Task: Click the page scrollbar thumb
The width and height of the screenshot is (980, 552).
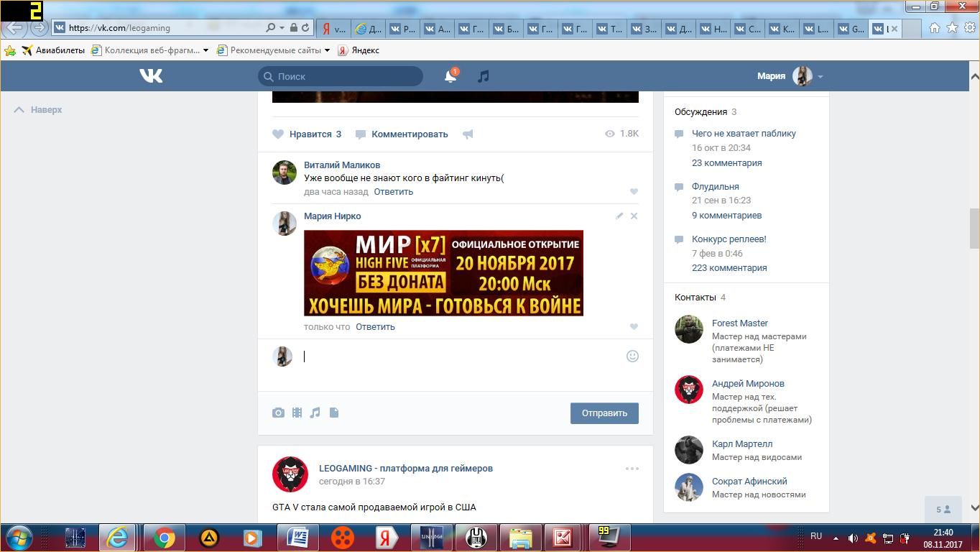Action: coord(974,229)
